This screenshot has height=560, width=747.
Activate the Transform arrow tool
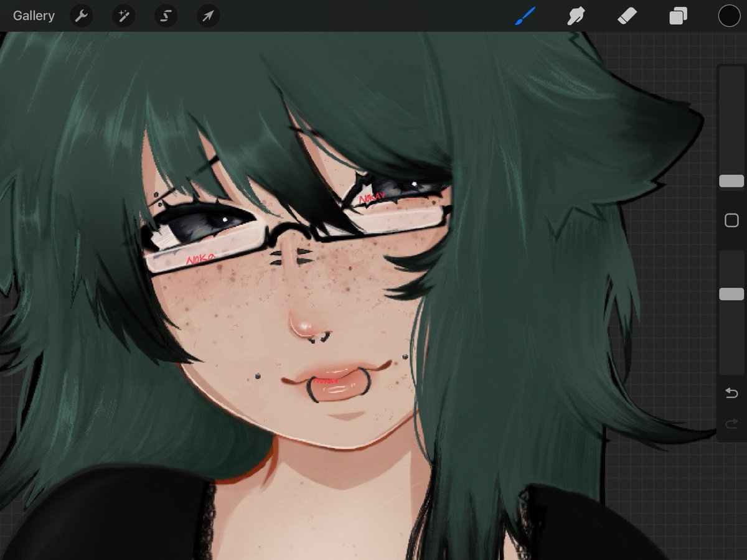point(208,16)
